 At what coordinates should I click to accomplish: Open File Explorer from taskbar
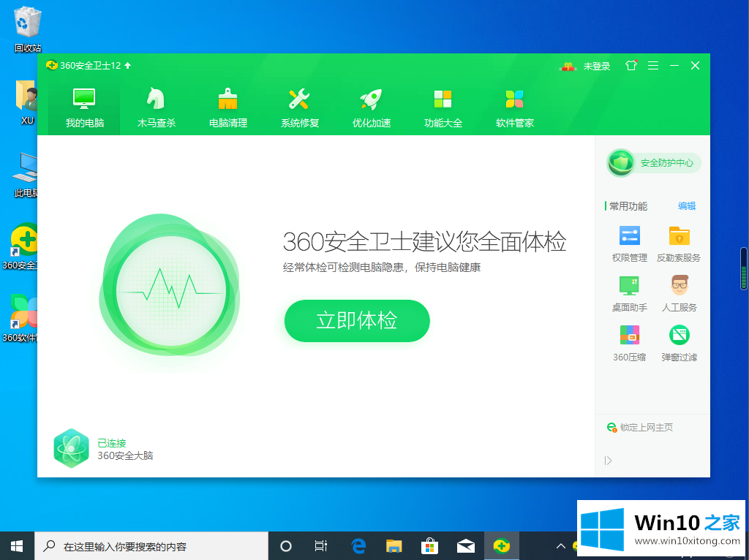tap(394, 545)
